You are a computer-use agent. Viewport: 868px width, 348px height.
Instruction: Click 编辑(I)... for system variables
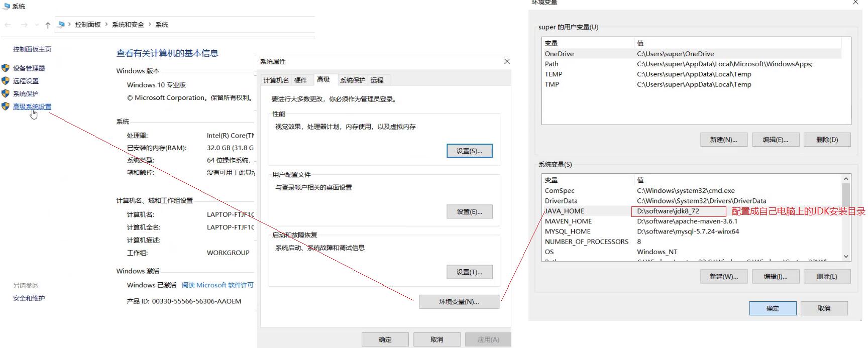point(776,276)
